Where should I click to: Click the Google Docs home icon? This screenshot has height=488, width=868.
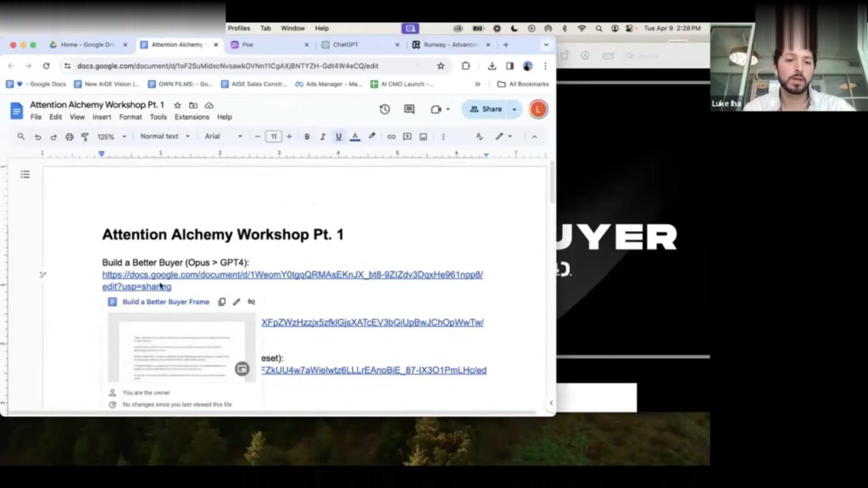point(17,111)
